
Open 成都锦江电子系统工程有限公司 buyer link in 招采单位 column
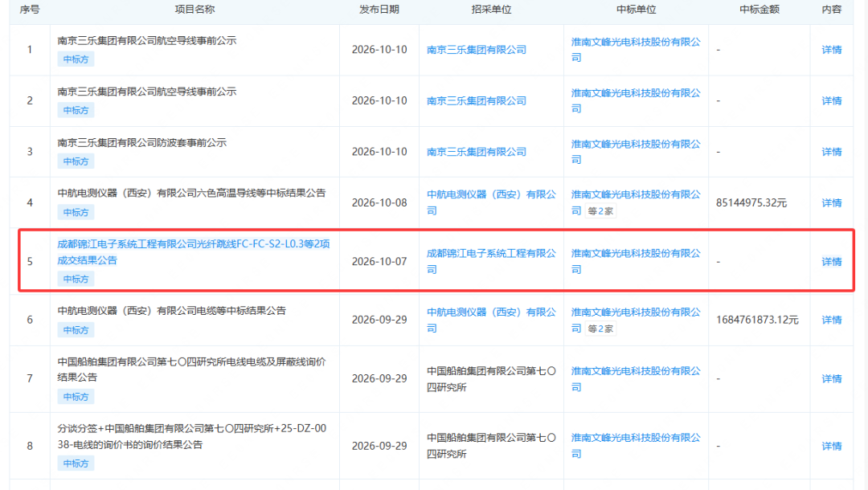point(491,261)
